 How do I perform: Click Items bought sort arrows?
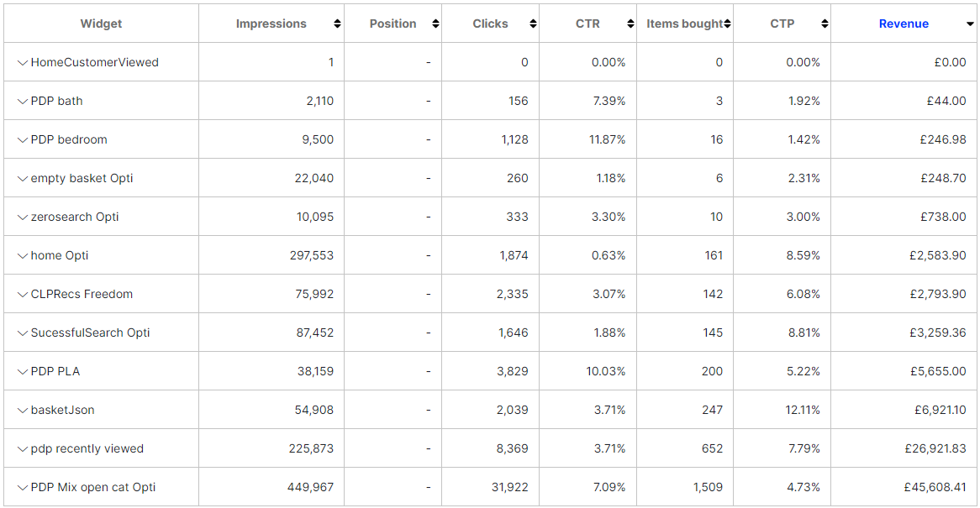[x=727, y=24]
